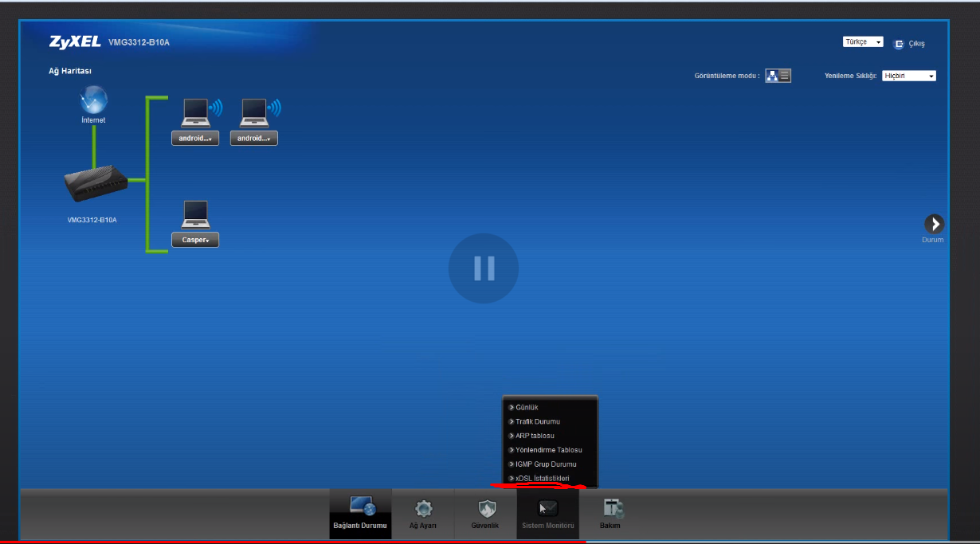Open the Güvenlik shield section
Image resolution: width=980 pixels, height=544 pixels.
click(x=485, y=514)
